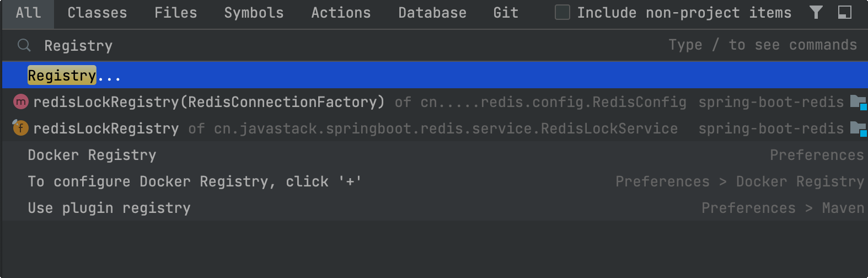The height and width of the screenshot is (278, 868).
Task: Select the All tab
Action: pos(28,13)
